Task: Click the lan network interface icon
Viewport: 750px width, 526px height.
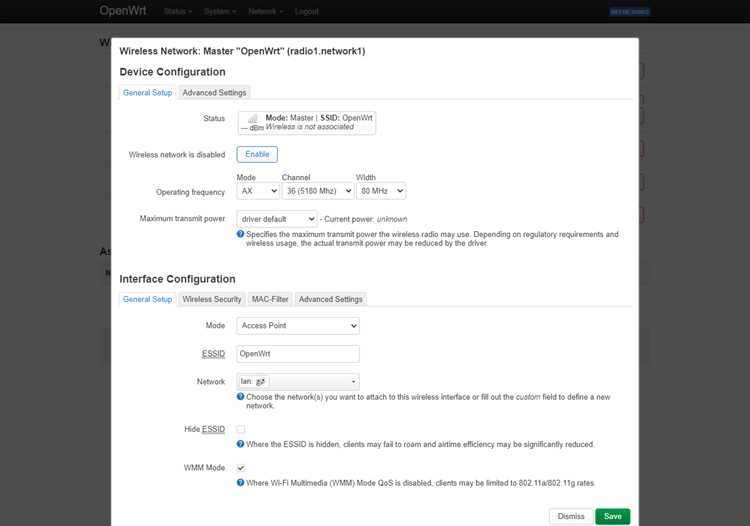Action: pyautogui.click(x=261, y=382)
